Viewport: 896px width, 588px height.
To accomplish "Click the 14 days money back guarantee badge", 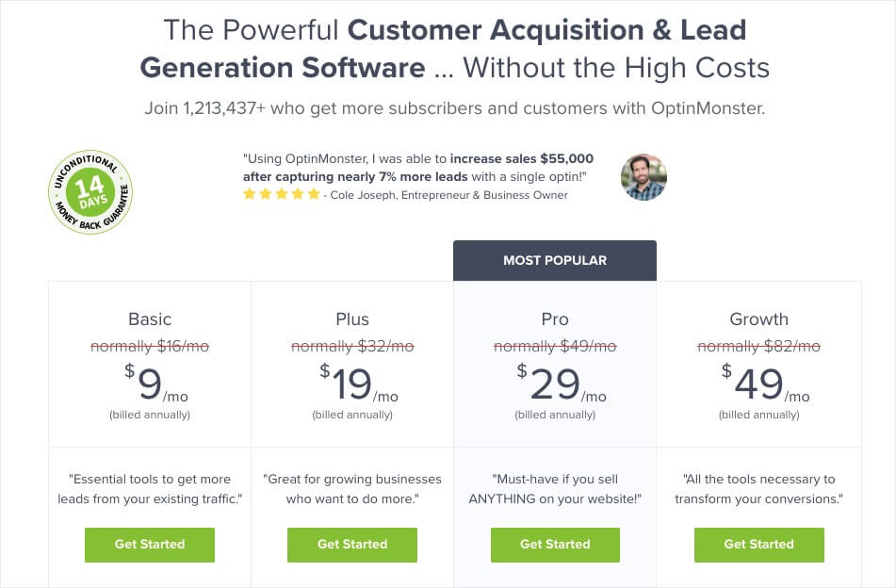I will point(90,192).
